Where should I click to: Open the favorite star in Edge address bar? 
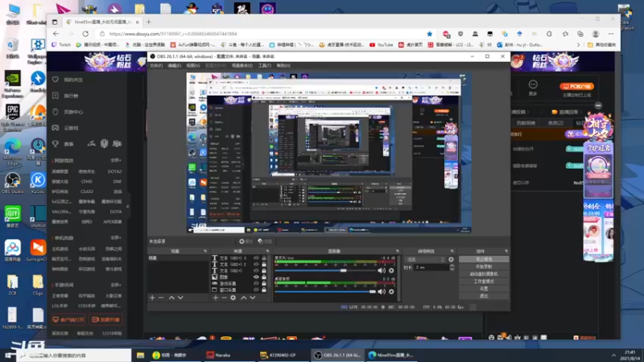click(x=430, y=34)
